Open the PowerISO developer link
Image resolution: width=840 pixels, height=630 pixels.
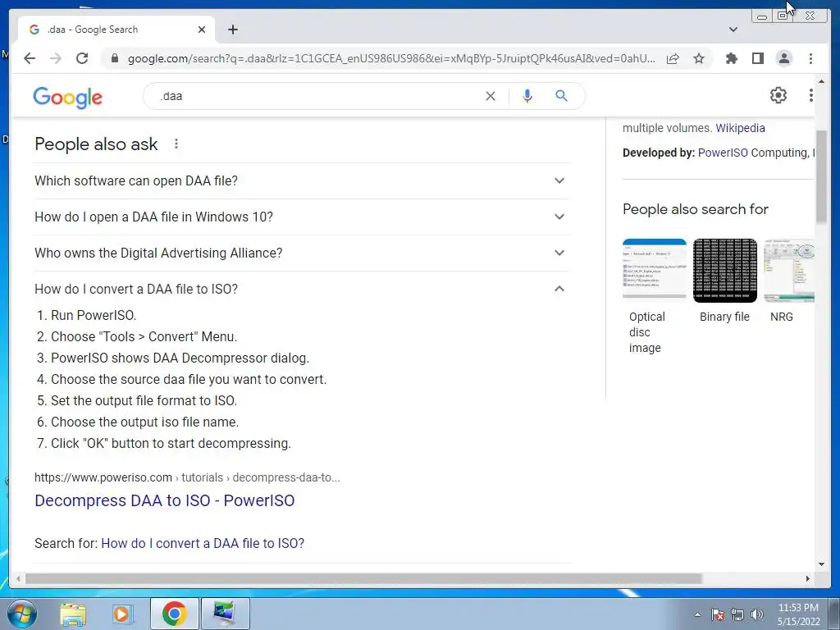point(722,153)
